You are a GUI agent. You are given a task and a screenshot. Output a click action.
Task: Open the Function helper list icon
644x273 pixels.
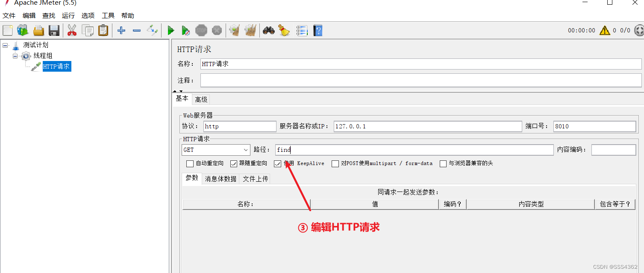[302, 30]
